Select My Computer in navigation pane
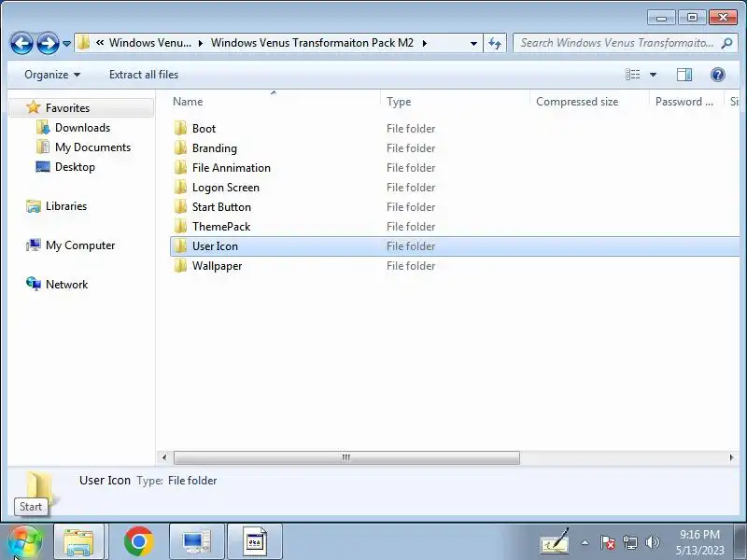The width and height of the screenshot is (747, 560). click(x=80, y=245)
